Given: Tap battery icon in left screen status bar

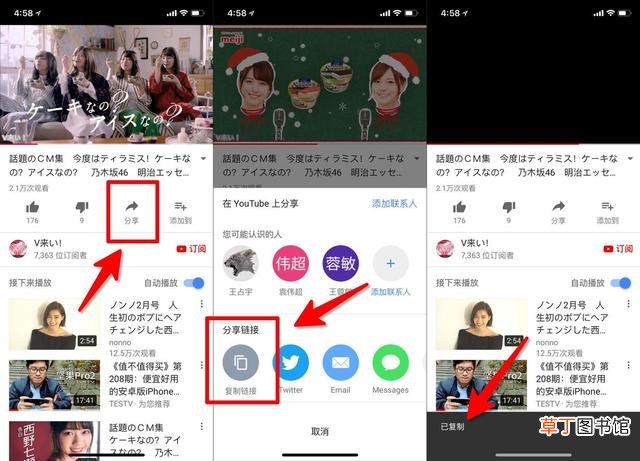Looking at the screenshot, I should tap(198, 13).
